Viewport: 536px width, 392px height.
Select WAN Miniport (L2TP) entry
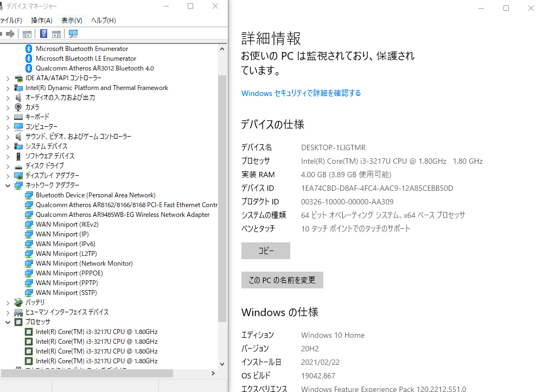(66, 254)
